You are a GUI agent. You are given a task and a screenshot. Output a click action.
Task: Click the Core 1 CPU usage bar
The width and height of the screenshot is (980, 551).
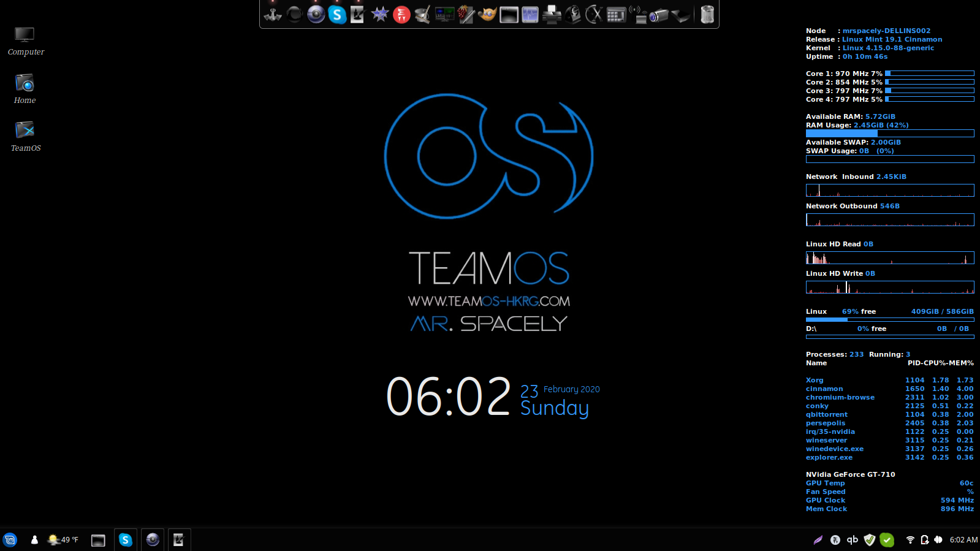pos(930,74)
